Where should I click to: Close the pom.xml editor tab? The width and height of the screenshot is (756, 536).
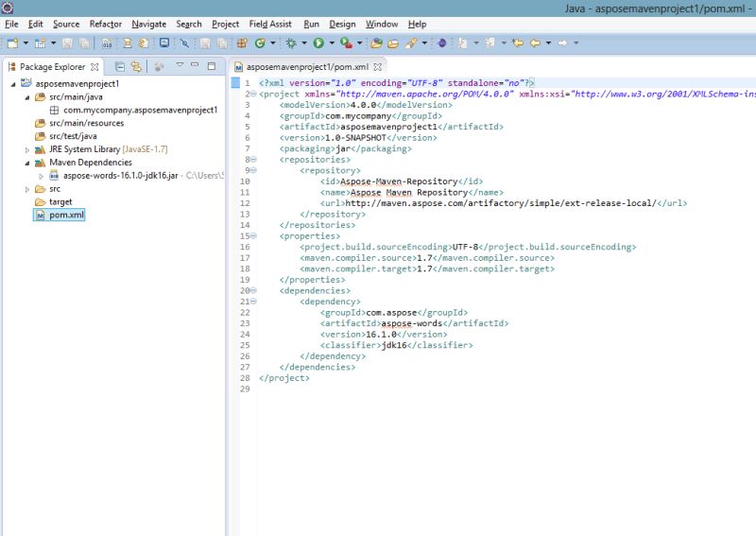[377, 67]
